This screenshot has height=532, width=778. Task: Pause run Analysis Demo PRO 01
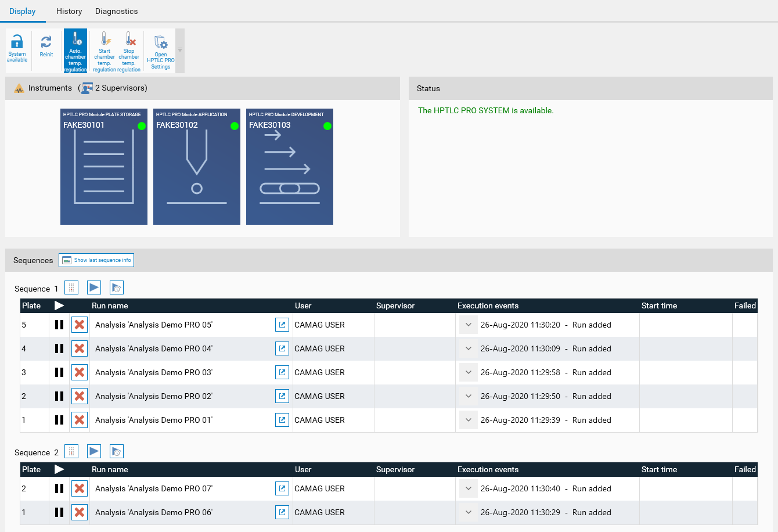59,420
